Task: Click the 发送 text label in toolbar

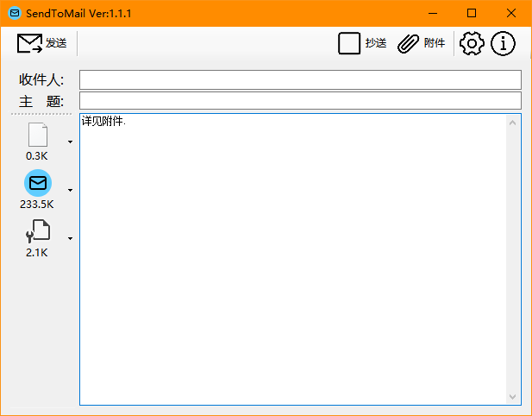Action: (x=56, y=43)
